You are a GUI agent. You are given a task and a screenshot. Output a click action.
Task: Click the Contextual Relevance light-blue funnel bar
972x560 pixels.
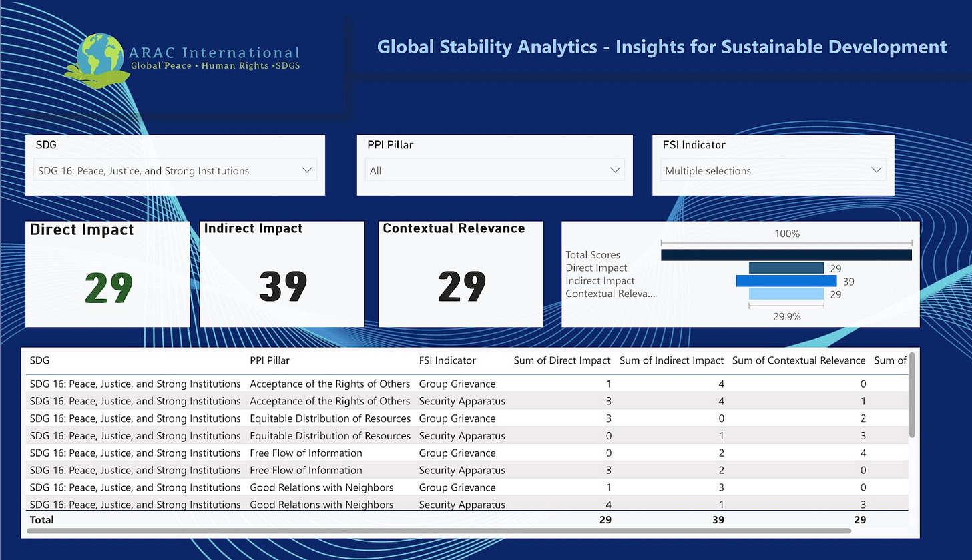(x=786, y=294)
